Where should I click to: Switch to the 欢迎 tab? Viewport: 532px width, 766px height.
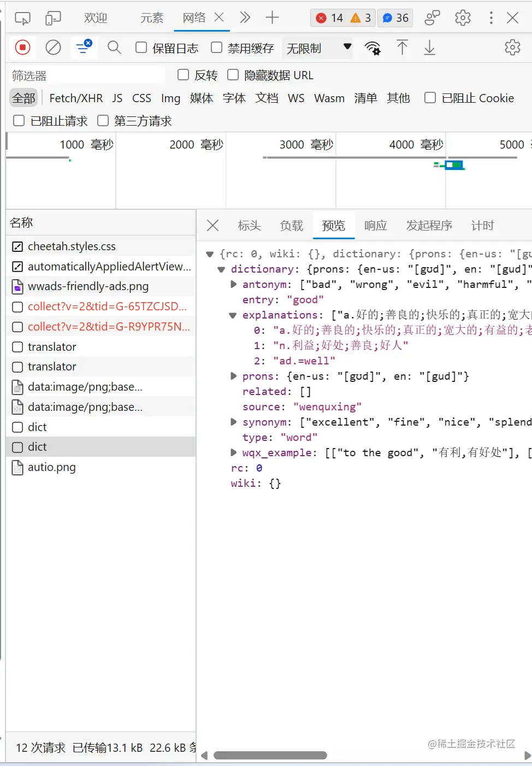point(96,18)
